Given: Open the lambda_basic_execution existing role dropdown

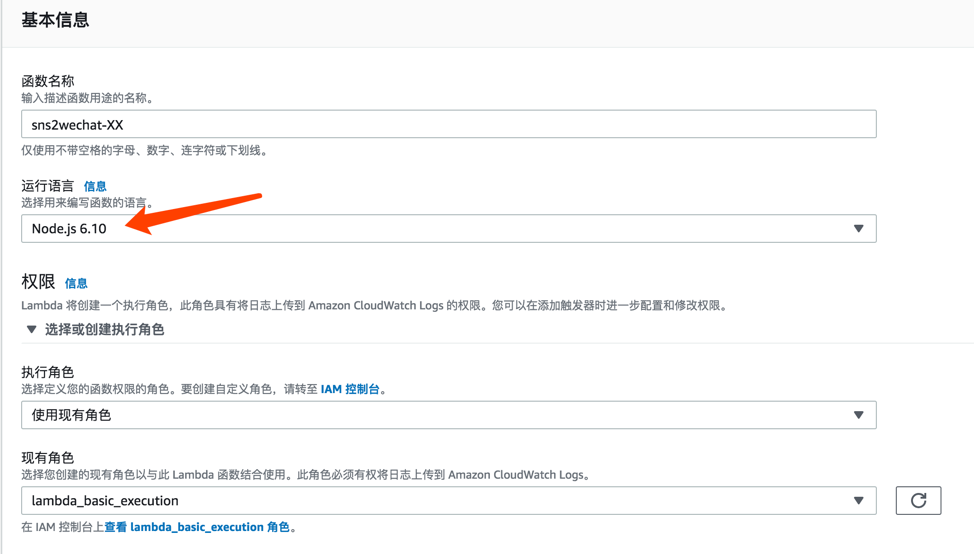Looking at the screenshot, I should coord(448,501).
